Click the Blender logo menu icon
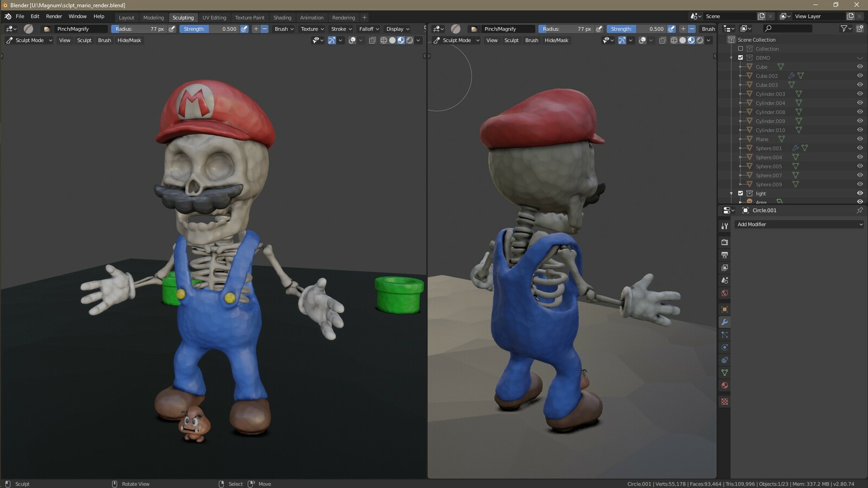The image size is (868, 488). pos(8,16)
